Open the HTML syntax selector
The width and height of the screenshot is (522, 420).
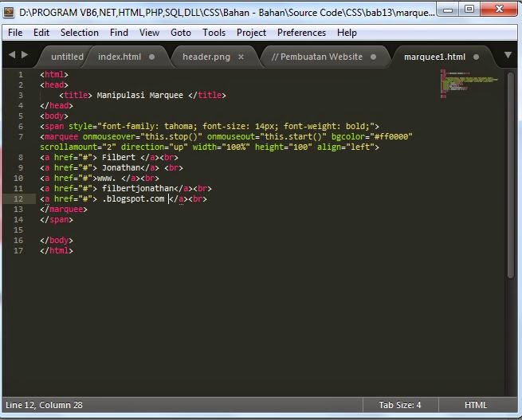click(x=476, y=405)
